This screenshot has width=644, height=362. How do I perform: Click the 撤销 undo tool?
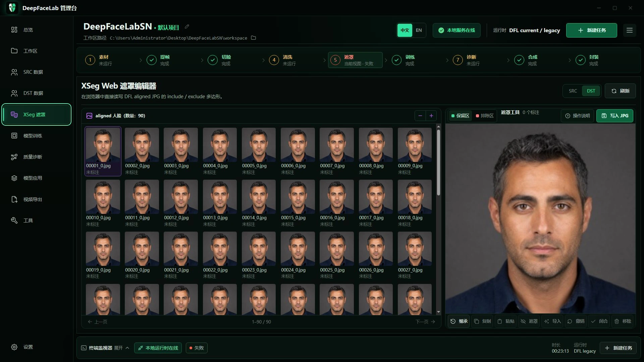[x=576, y=321]
